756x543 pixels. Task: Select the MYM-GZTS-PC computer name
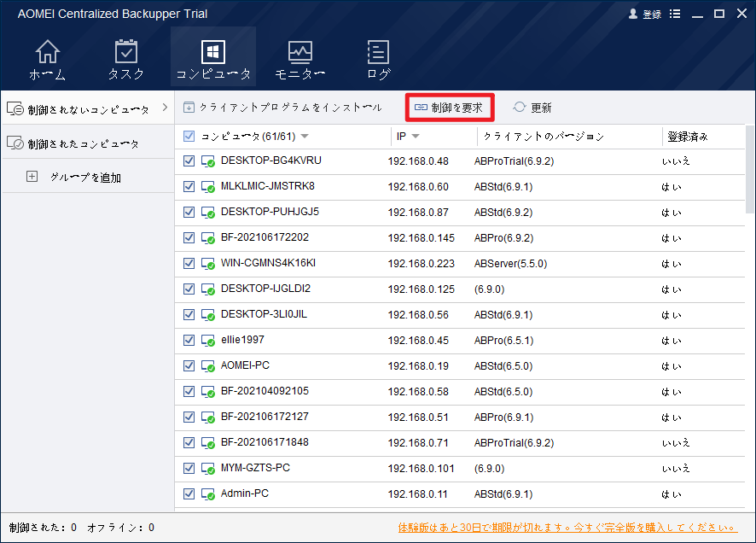(x=255, y=468)
